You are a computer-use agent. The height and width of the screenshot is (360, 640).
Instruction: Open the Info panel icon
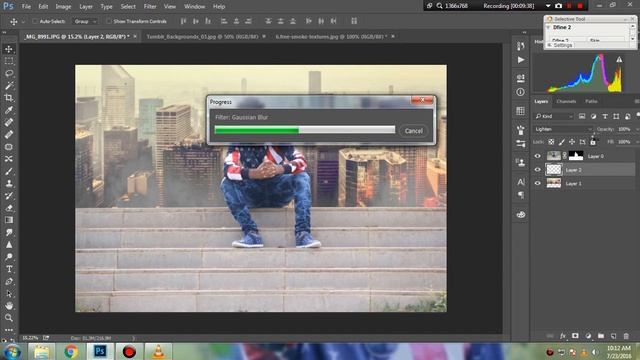(x=520, y=92)
